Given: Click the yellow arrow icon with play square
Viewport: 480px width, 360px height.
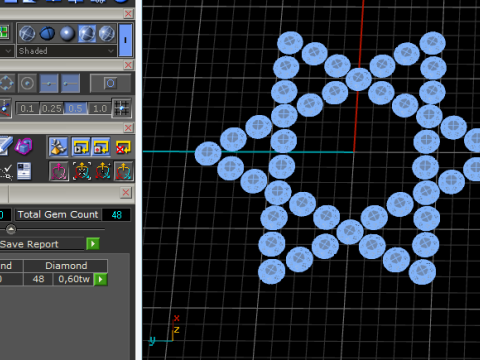Looking at the screenshot, I should tap(81, 147).
